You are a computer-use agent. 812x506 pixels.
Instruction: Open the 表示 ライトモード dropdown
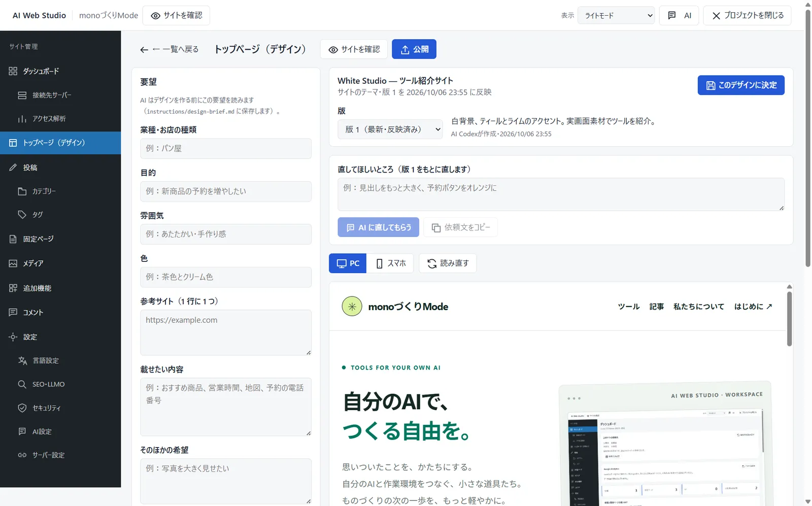click(x=616, y=15)
